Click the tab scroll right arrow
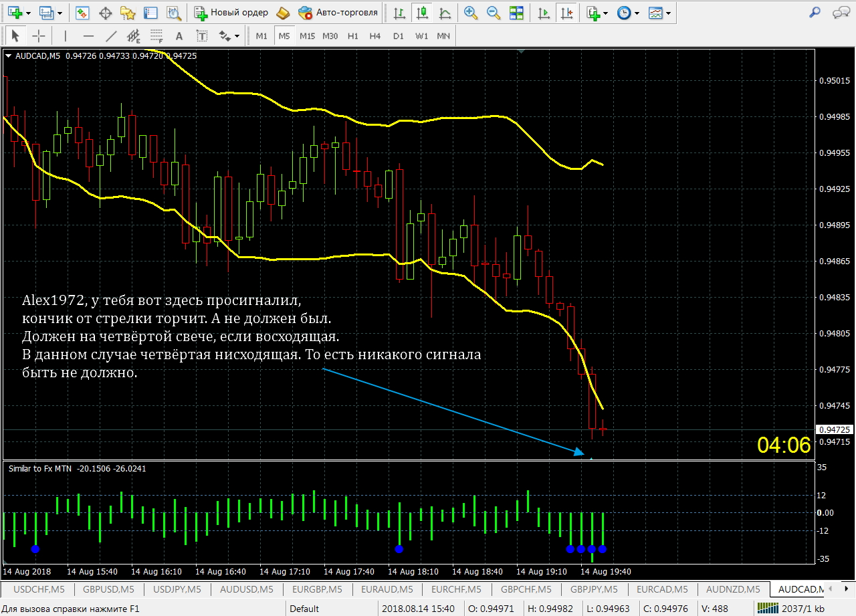The image size is (856, 616). [x=847, y=589]
